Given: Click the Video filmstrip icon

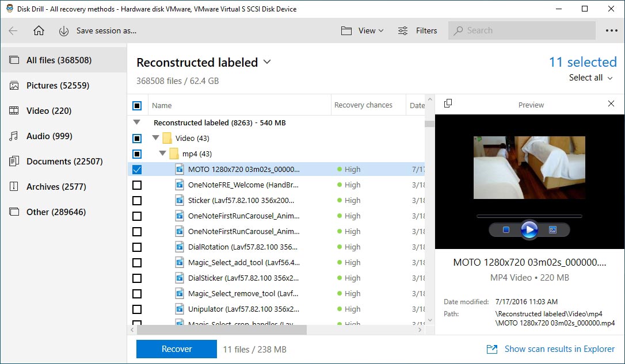Looking at the screenshot, I should click(14, 111).
